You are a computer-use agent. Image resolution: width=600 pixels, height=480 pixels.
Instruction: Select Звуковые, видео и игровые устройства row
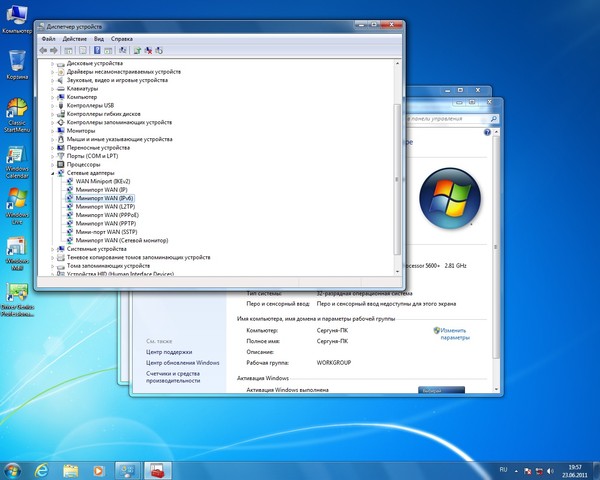coord(117,80)
